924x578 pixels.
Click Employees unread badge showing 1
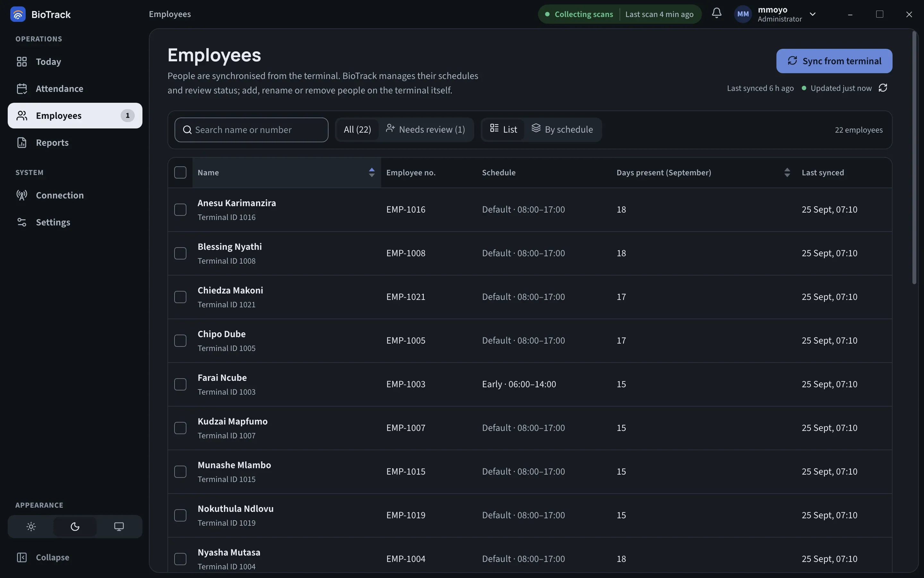click(x=127, y=116)
